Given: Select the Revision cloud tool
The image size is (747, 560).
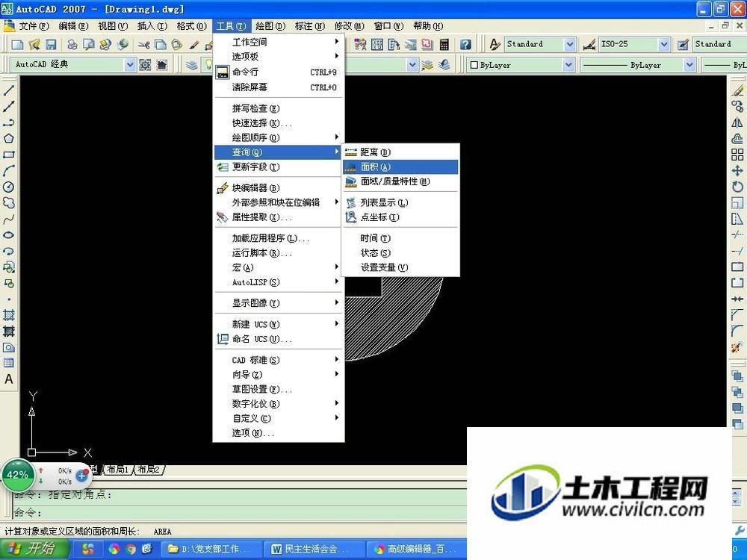Looking at the screenshot, I should point(8,203).
